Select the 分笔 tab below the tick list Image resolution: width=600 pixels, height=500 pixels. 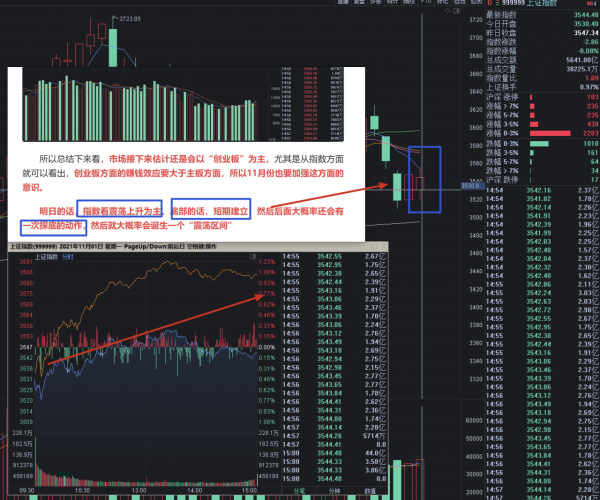(299, 492)
